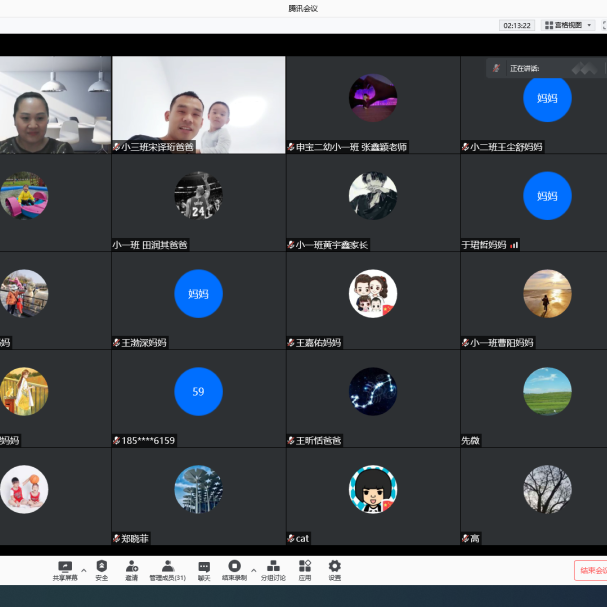Click the name label 申宝二幼小一班 张鑫颖老师
The image size is (607, 607).
351,147
